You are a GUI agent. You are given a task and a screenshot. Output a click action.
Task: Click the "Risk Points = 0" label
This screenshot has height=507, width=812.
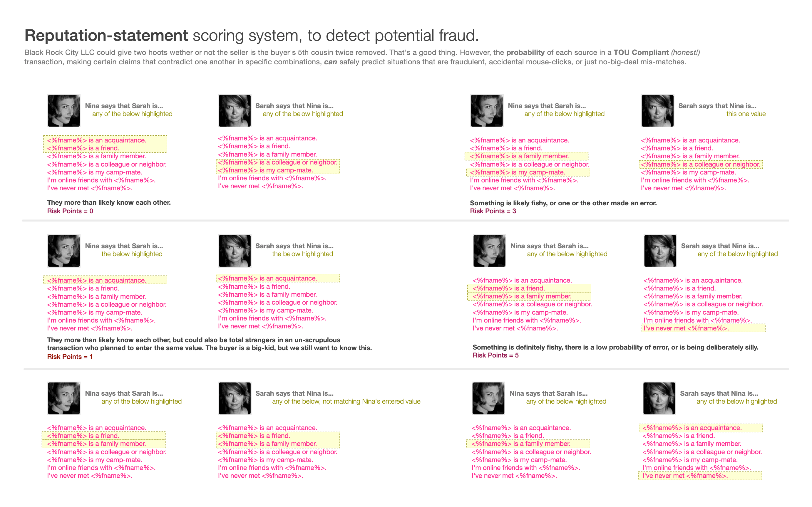pos(70,211)
